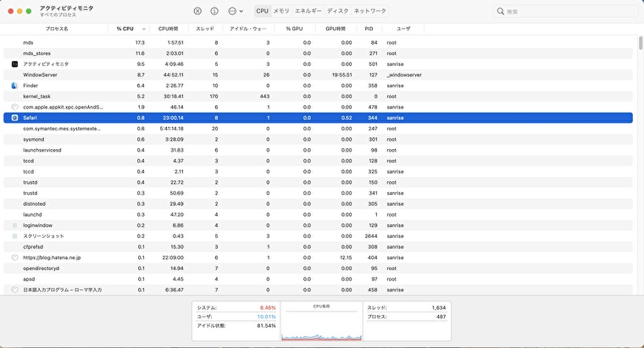Sort by CPU時間 column header
Viewport: 644px width, 348px height.
169,29
